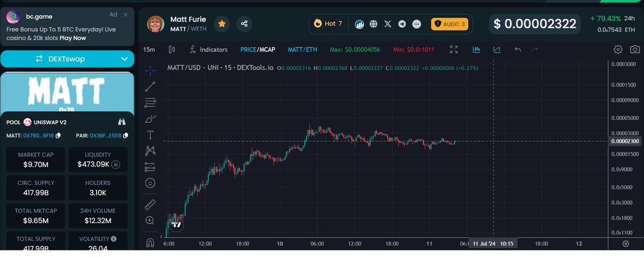Select the pattern drawing tool
Screen dimensions: 644x257
(x=151, y=151)
